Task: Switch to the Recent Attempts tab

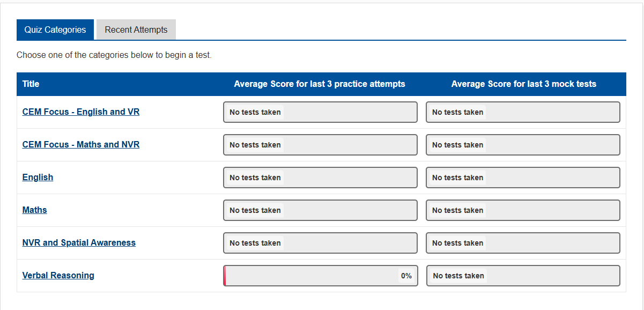Action: coord(136,29)
